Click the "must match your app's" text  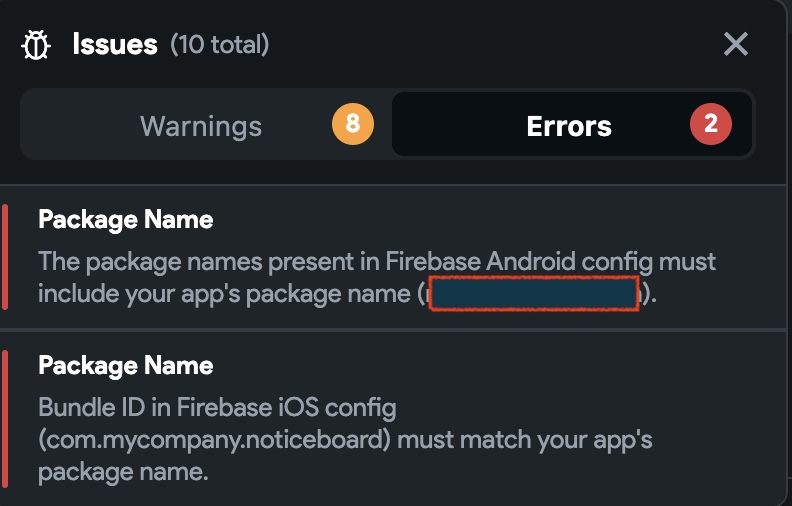coord(525,440)
